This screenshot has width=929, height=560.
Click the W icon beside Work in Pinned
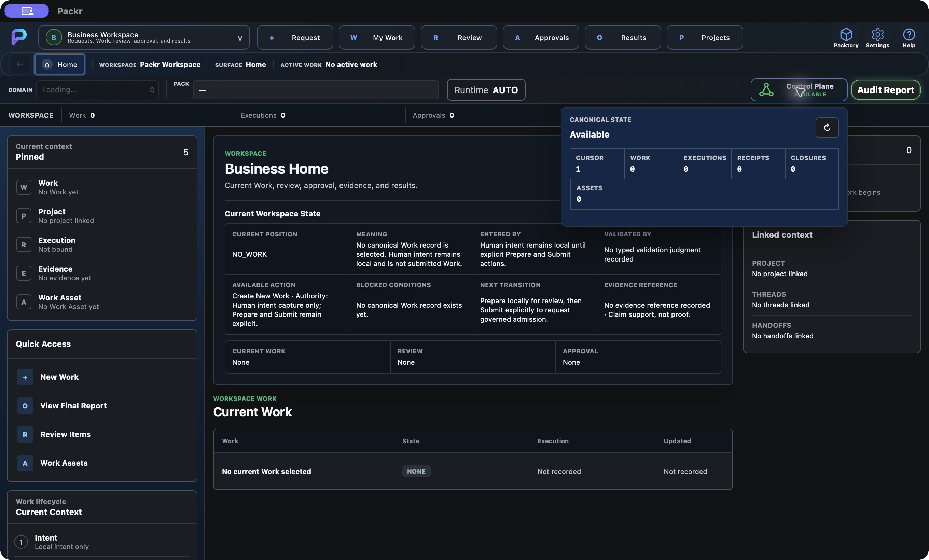tap(24, 187)
